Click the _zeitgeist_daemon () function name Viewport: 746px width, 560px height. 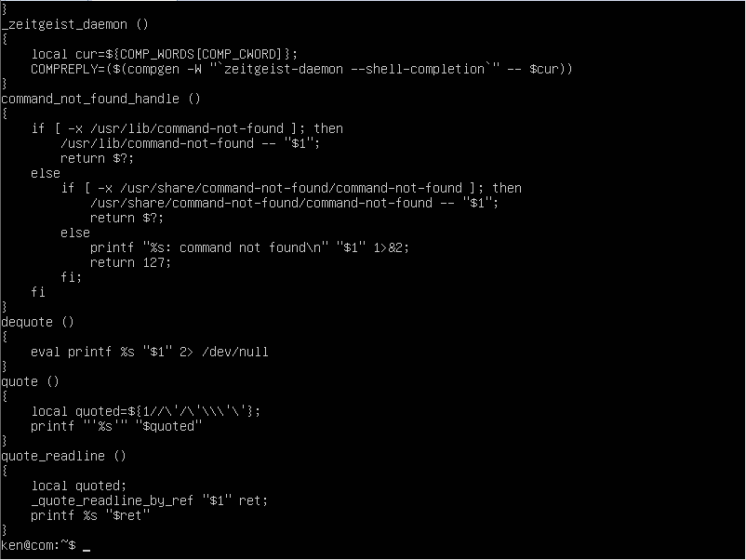[x=75, y=24]
